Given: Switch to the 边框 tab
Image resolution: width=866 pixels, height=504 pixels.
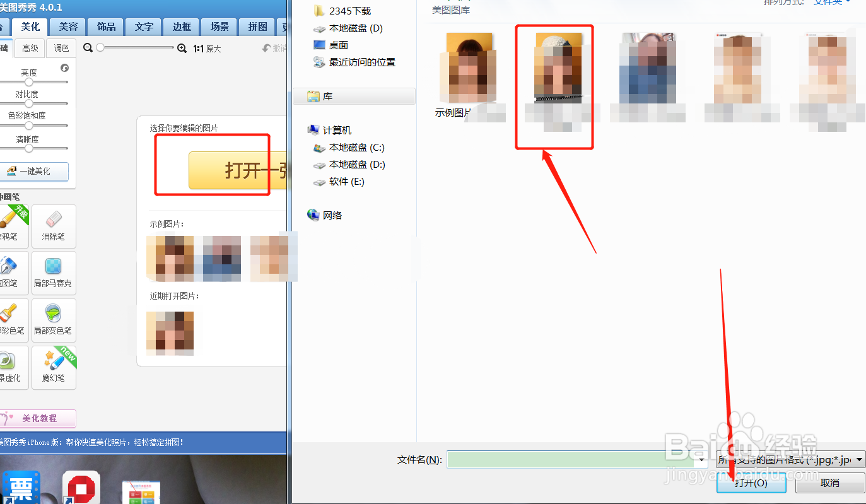Looking at the screenshot, I should (182, 26).
